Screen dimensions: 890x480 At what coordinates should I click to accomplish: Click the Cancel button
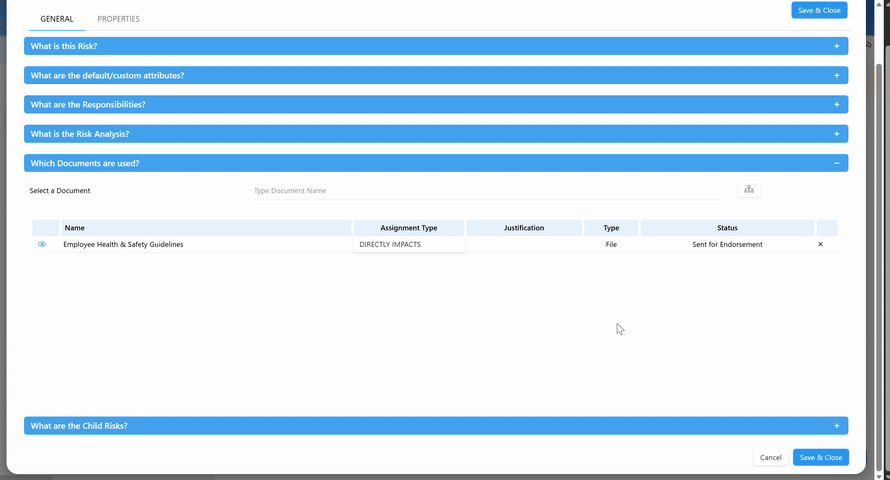coord(770,457)
